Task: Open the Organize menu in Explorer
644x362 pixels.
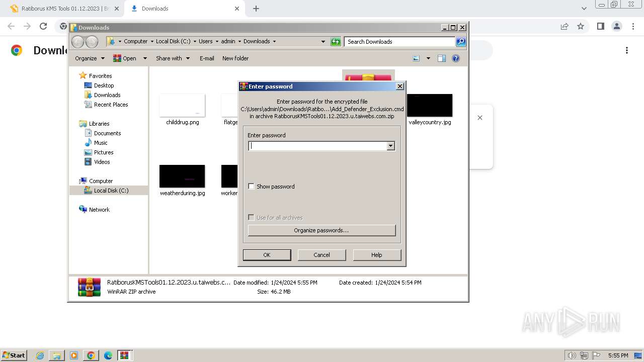Action: click(90, 58)
